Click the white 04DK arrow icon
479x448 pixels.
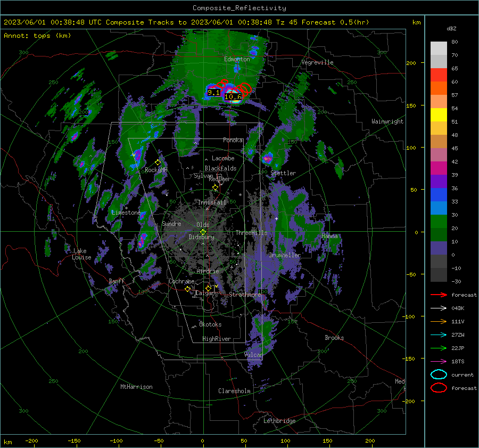tap(439, 308)
